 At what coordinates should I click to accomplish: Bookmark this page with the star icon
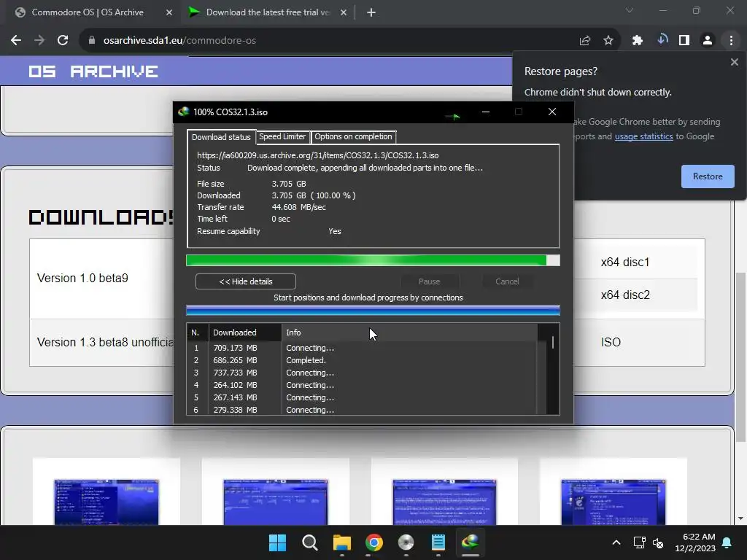608,41
